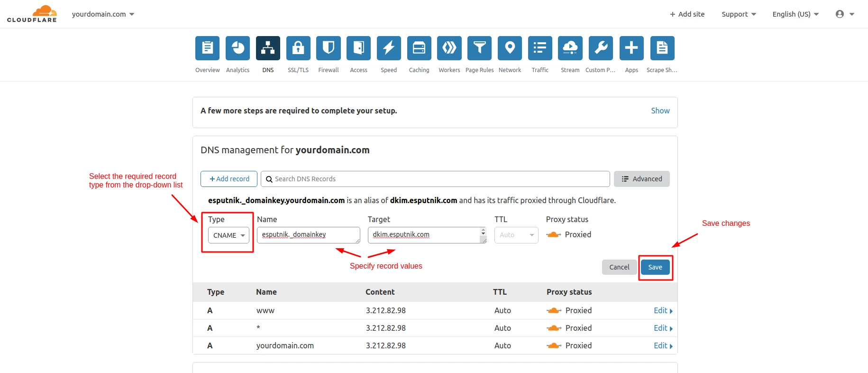Viewport: 868px width, 373px height.
Task: Expand the Support dropdown menu
Action: coord(739,14)
